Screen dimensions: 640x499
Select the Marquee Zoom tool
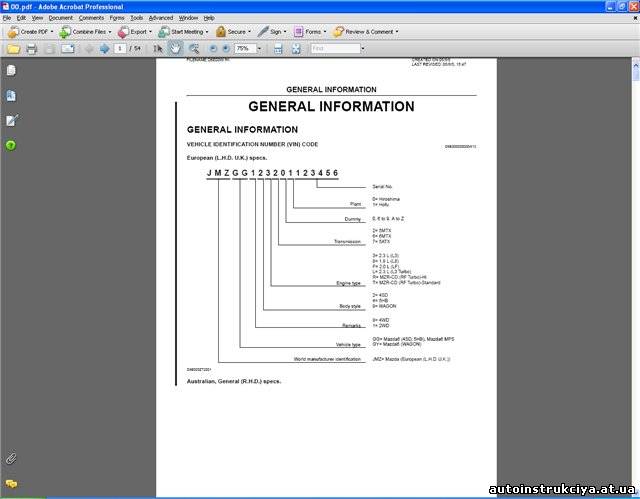point(194,49)
